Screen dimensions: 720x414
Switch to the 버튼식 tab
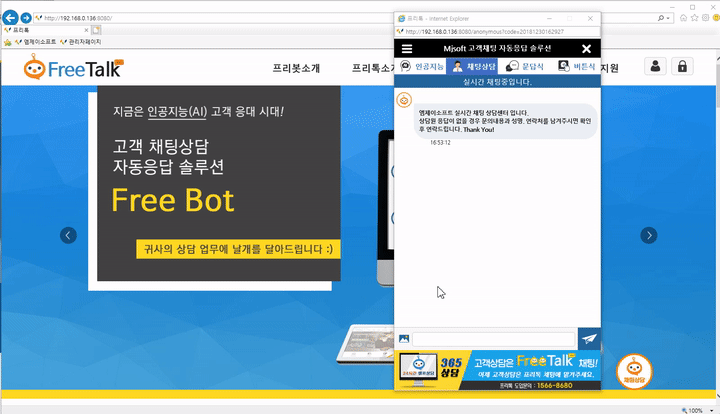(x=575, y=67)
